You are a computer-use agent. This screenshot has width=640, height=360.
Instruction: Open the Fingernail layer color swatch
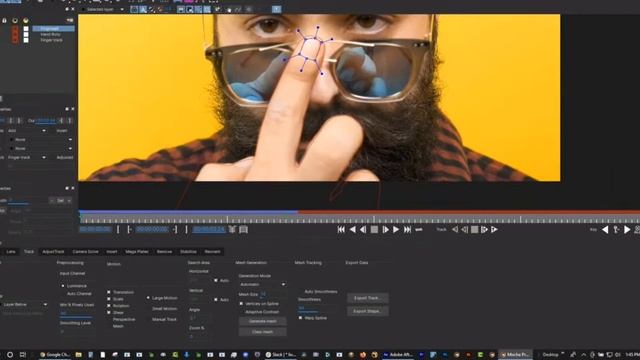tap(26, 29)
